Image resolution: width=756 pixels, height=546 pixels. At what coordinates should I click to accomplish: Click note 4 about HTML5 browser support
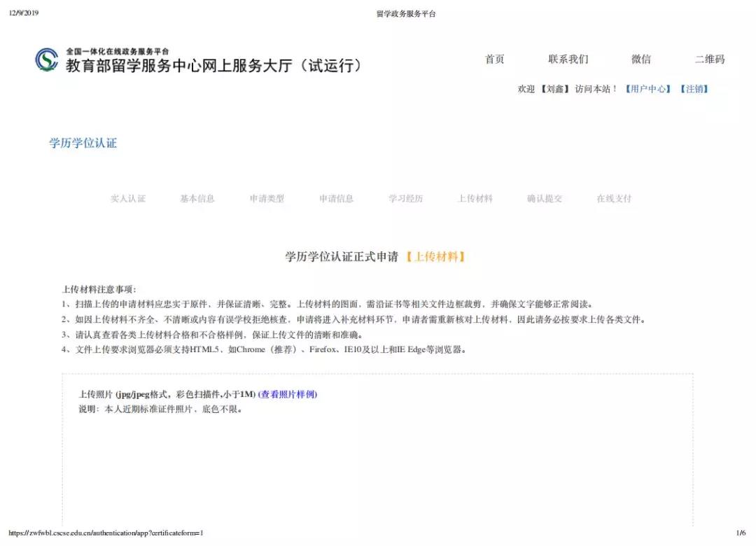tap(264, 349)
